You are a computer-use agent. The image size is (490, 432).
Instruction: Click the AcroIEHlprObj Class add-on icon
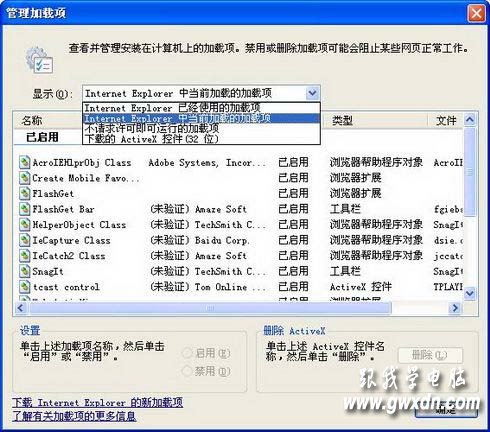pos(24,162)
